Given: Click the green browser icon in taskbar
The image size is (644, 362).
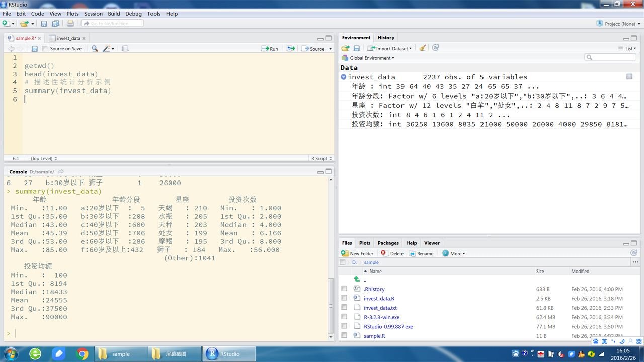Looking at the screenshot, I should click(x=35, y=354).
